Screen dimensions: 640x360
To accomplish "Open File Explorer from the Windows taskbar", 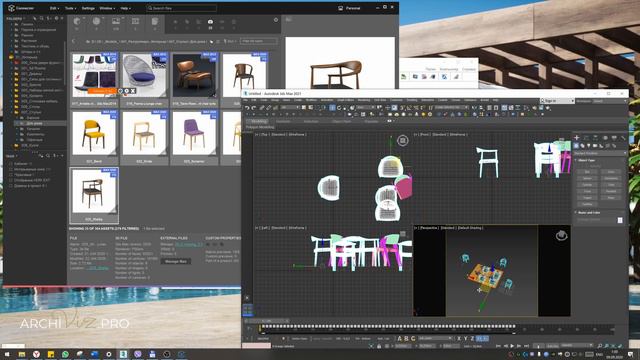I will [22, 354].
